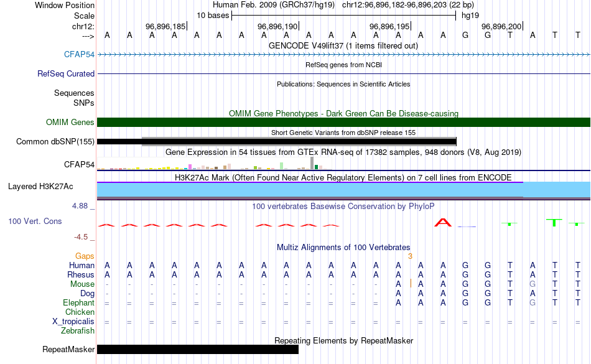Screen dimensions: 591x364
Task: Select the X_tropicalis species row label
Action: 73,322
